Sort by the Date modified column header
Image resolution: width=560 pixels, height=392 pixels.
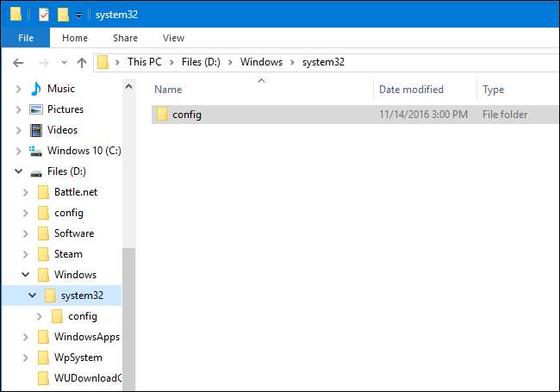(411, 90)
